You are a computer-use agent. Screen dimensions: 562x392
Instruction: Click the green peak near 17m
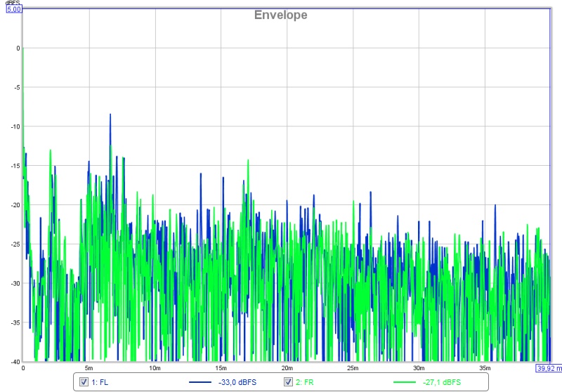(248, 161)
